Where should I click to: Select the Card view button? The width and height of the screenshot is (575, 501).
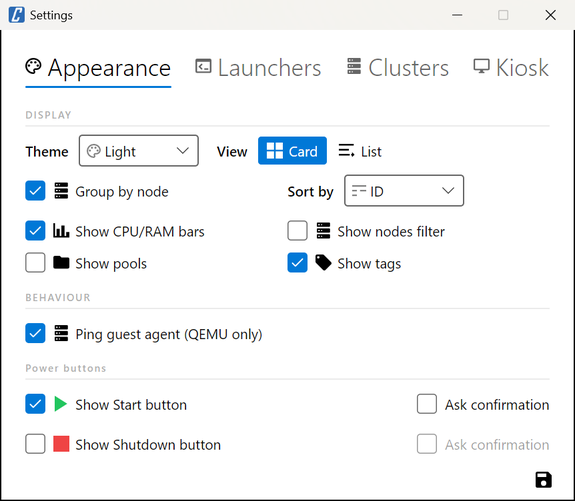[292, 151]
